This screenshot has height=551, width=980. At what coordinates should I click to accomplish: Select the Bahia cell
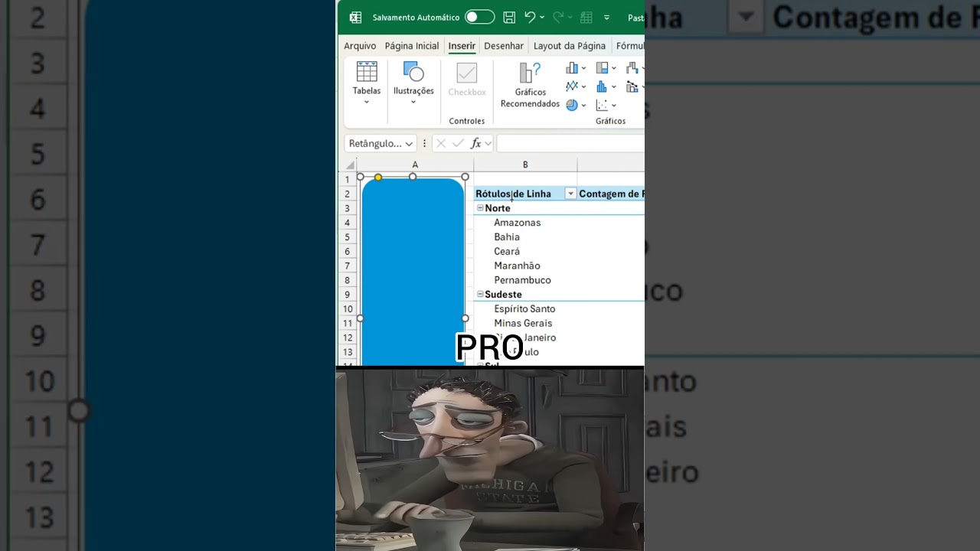point(525,237)
